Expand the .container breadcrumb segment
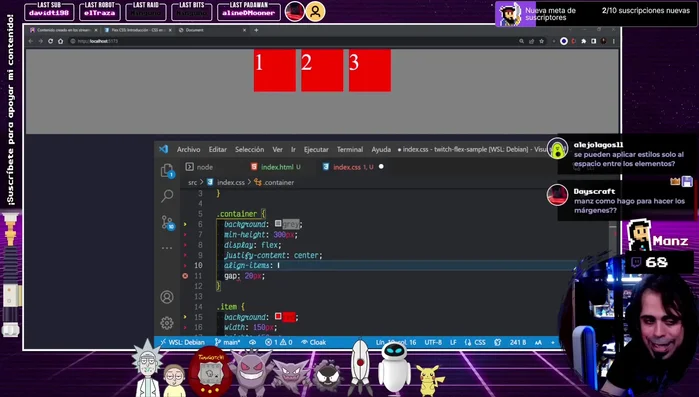The height and width of the screenshot is (397, 699). pyautogui.click(x=274, y=182)
